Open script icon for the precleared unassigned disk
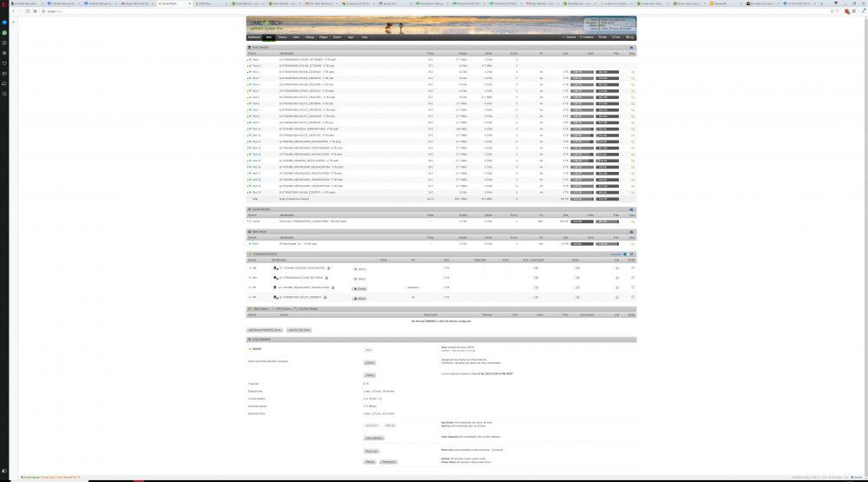 pos(633,287)
